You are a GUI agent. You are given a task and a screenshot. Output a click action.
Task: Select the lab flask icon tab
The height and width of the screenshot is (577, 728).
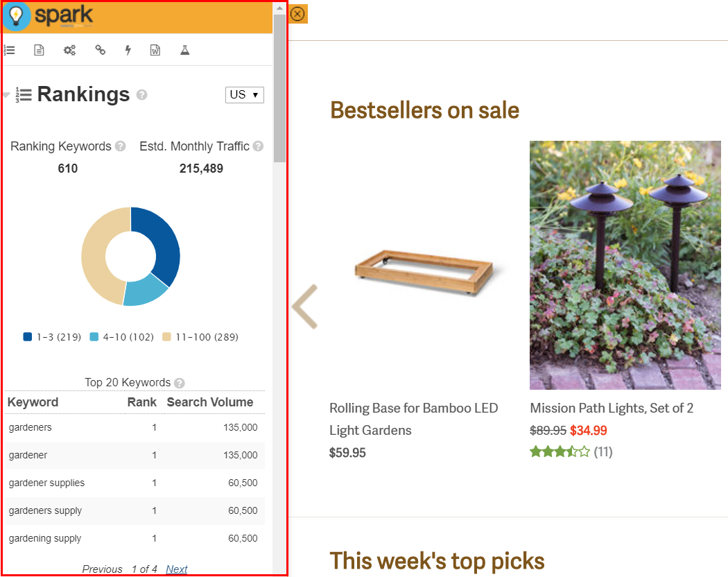[184, 50]
